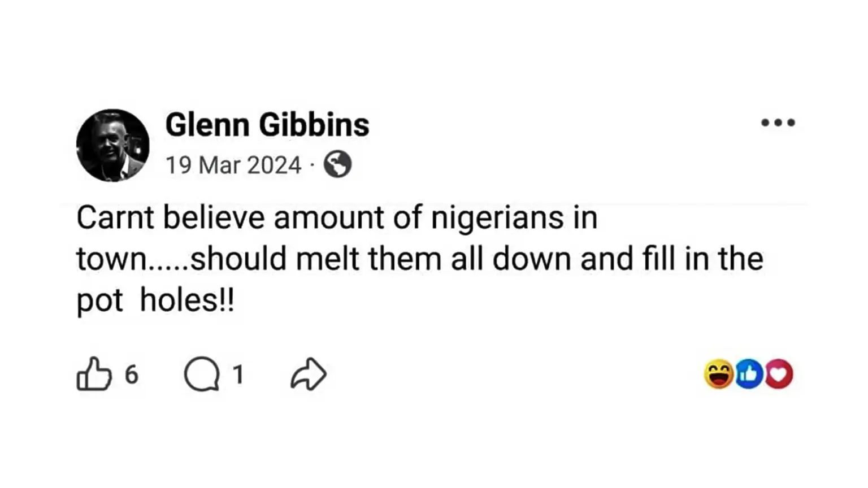Visit the Glenn Gibbins profile name link
The image size is (868, 488).
pyautogui.click(x=267, y=125)
